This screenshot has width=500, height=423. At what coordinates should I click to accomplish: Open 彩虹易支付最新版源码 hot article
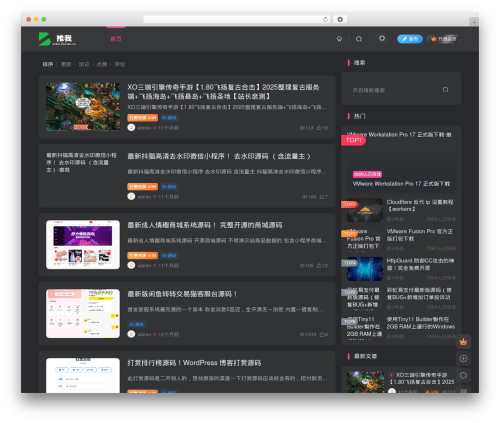tap(419, 294)
